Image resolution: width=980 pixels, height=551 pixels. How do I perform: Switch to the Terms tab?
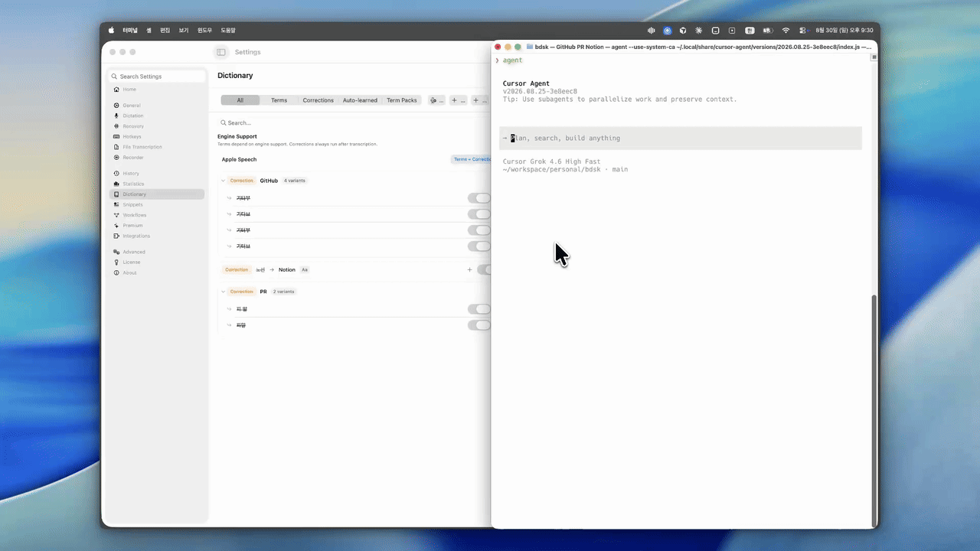coord(279,100)
